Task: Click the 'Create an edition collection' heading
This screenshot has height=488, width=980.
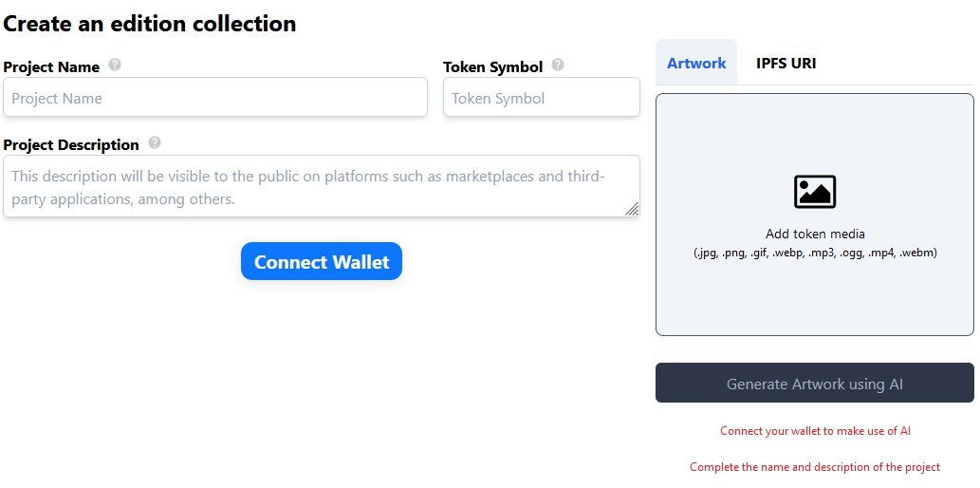Action: [150, 24]
